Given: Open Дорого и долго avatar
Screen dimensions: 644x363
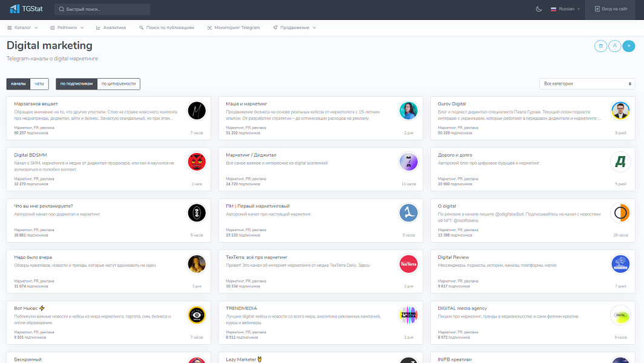Looking at the screenshot, I should tap(620, 162).
